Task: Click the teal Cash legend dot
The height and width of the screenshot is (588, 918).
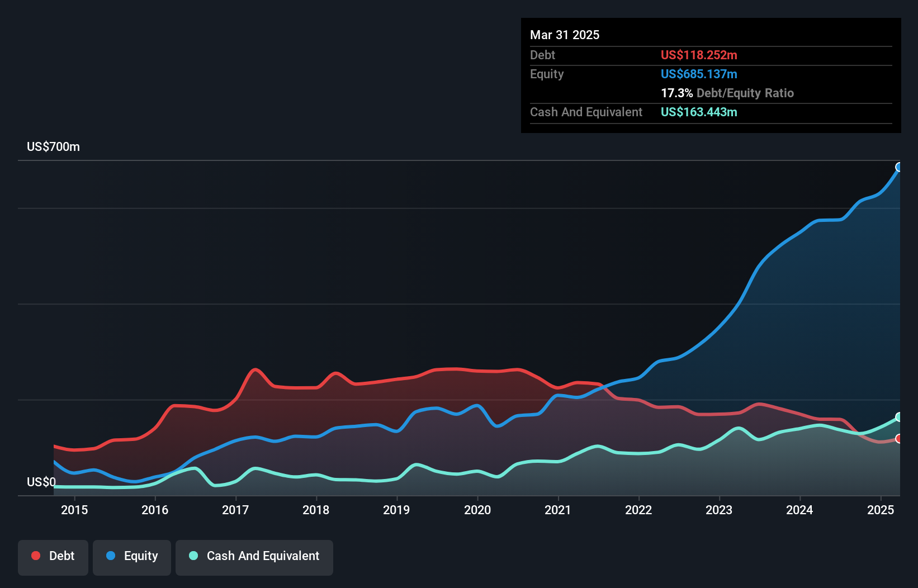Action: [193, 556]
